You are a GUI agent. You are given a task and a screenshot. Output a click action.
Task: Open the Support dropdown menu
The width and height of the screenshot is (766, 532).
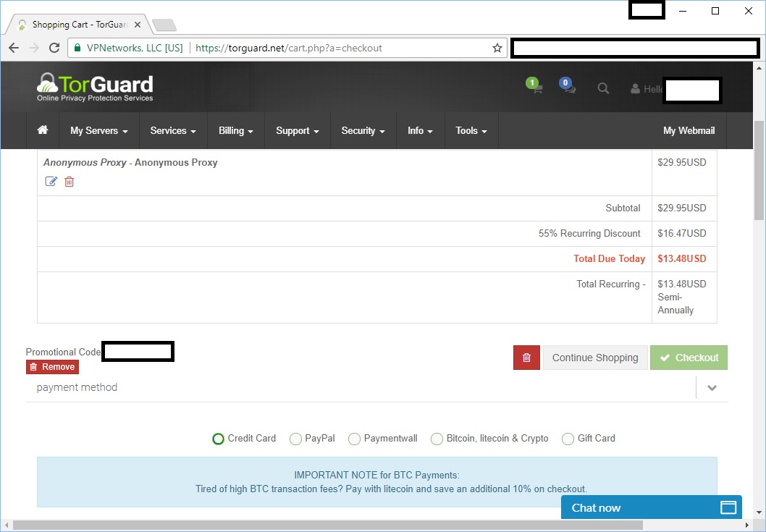coord(298,130)
